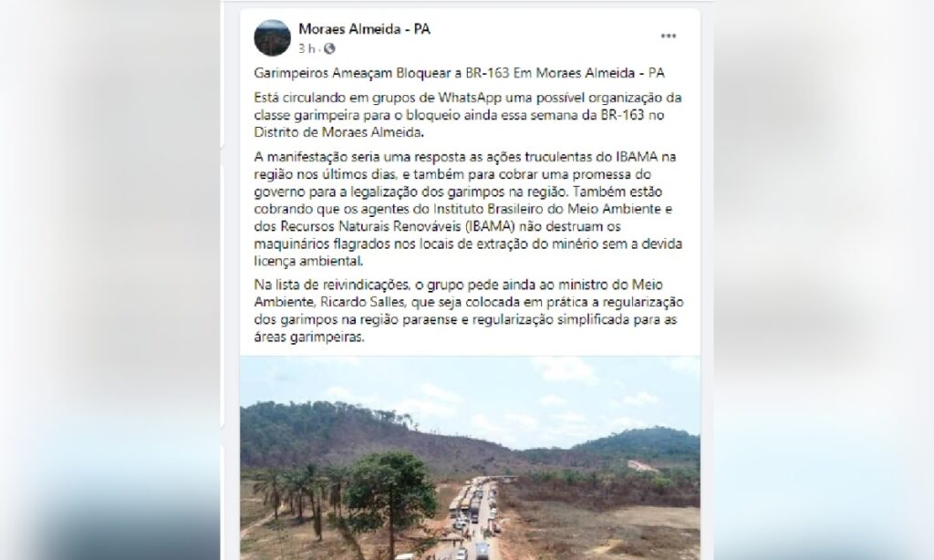Open the Moraes Almeida - PA page name
Image resolution: width=934 pixels, height=560 pixels.
364,28
